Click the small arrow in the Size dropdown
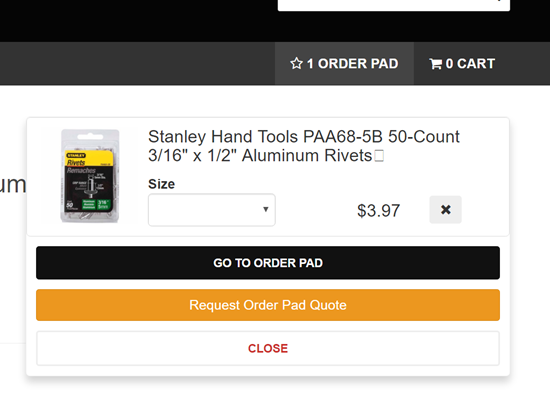The height and width of the screenshot is (394, 550). coord(266,209)
